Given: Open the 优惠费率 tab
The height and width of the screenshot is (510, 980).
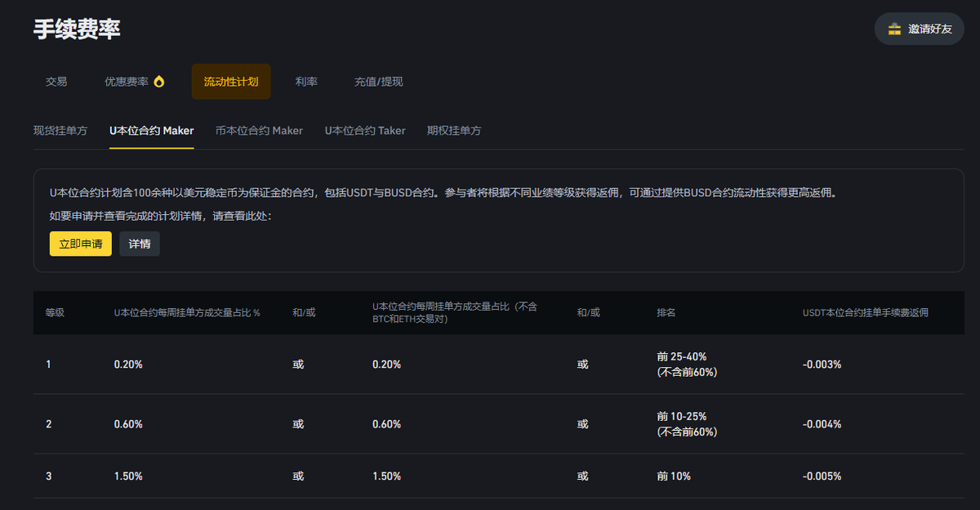Looking at the screenshot, I should point(134,82).
